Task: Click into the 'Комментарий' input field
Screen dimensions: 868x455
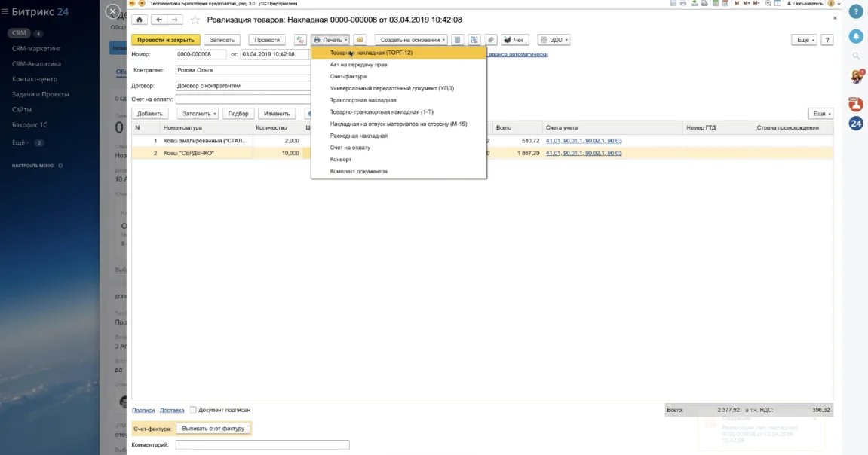Action: 262,445
